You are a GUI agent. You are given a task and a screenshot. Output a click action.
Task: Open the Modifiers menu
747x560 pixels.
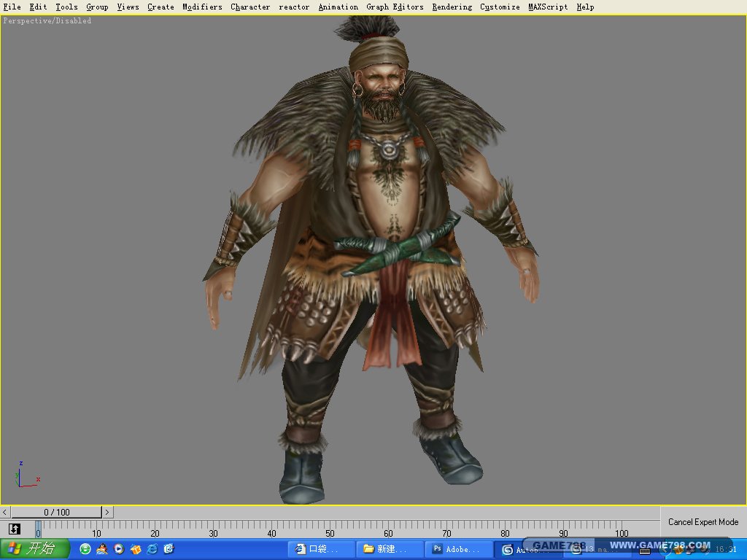(202, 7)
